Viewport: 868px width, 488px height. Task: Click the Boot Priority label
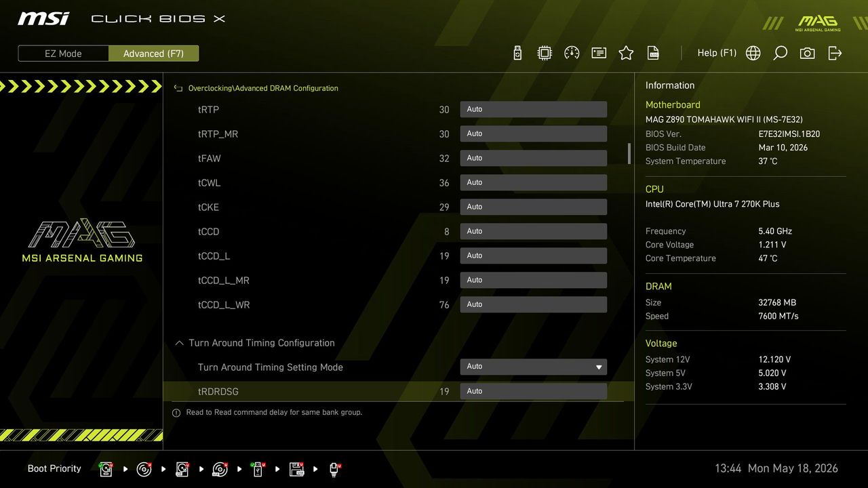[x=54, y=468]
